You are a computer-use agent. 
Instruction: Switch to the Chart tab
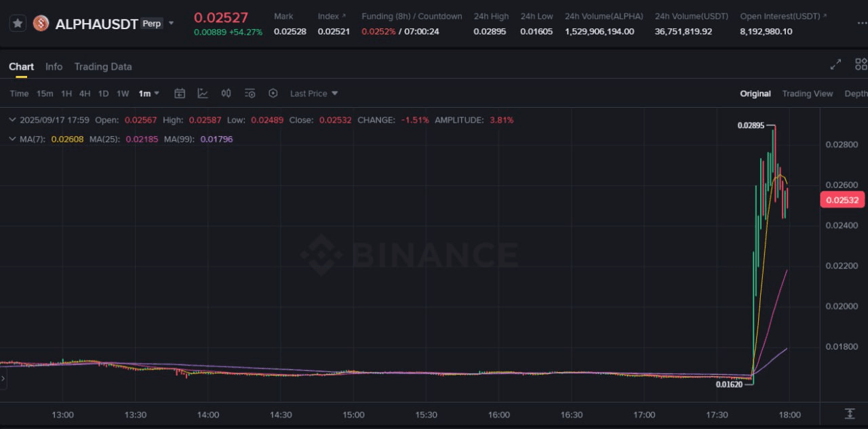(21, 66)
